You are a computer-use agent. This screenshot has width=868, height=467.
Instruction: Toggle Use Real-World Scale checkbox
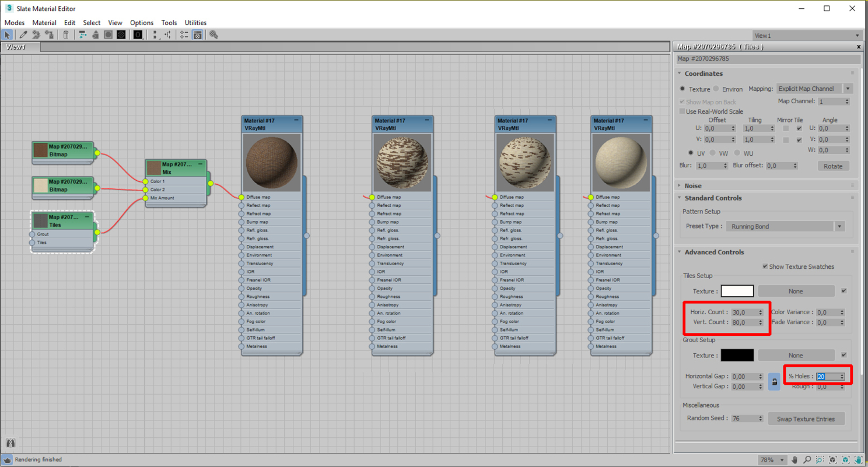point(682,111)
